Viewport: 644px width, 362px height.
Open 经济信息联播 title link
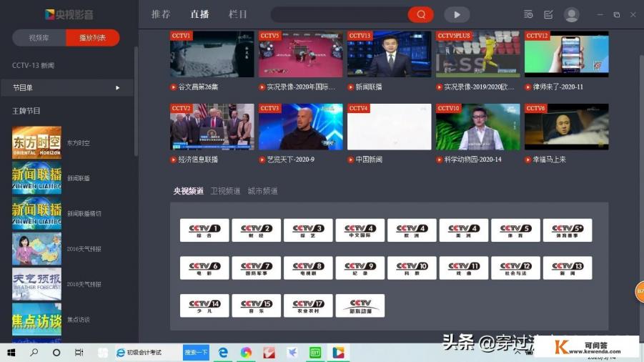(198, 160)
